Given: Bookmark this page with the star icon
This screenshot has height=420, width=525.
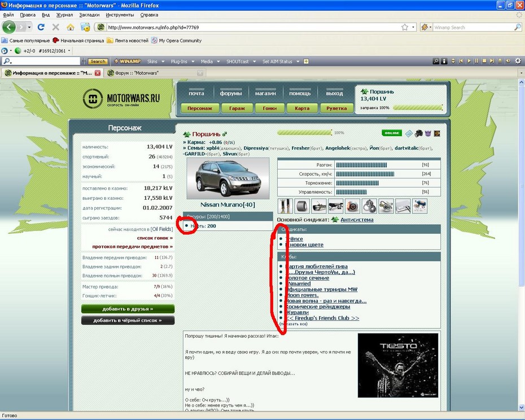Looking at the screenshot, I should pos(405,27).
